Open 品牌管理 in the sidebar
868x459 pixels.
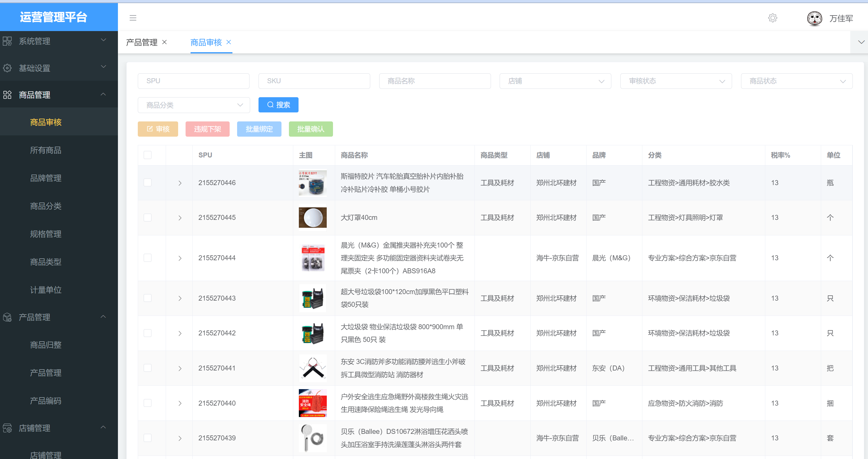coord(46,178)
